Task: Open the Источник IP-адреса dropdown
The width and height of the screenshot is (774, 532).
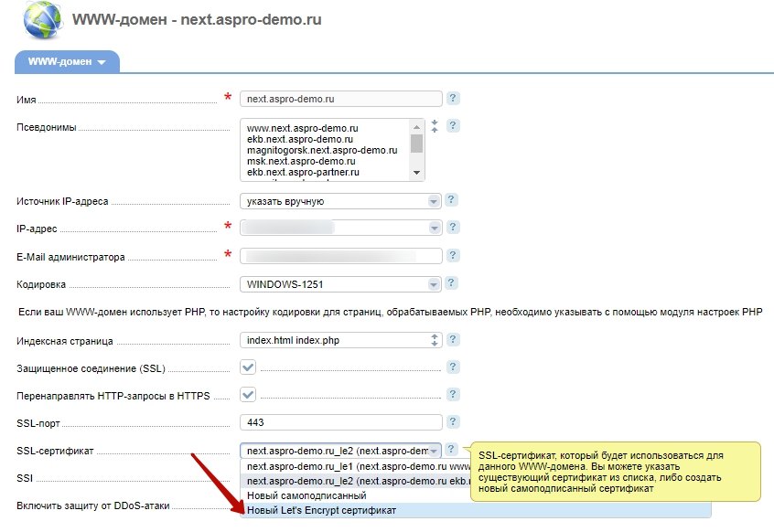Action: click(x=434, y=201)
